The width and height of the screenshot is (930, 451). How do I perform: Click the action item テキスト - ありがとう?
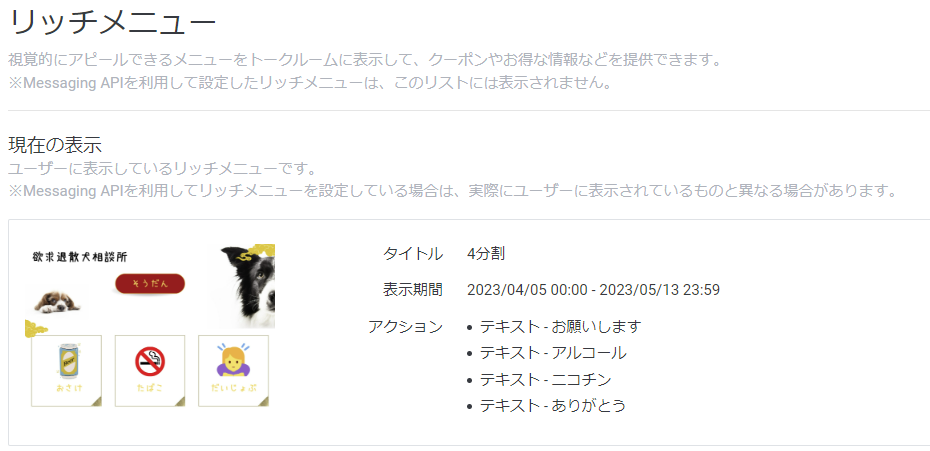(x=553, y=406)
